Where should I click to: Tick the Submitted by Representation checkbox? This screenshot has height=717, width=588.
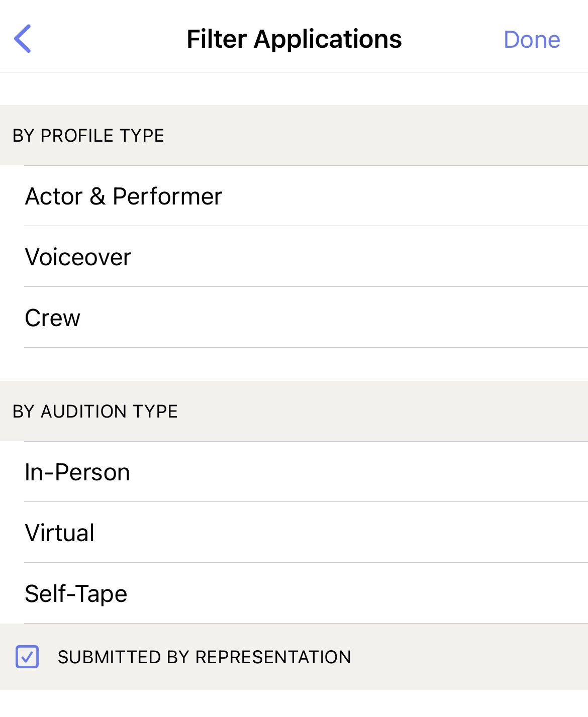[27, 657]
